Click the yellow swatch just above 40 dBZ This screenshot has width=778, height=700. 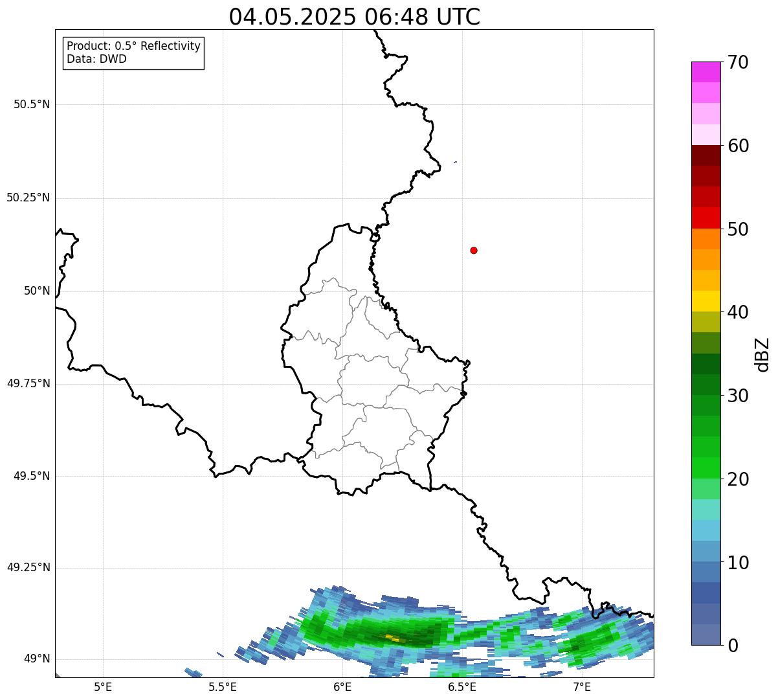tap(706, 301)
